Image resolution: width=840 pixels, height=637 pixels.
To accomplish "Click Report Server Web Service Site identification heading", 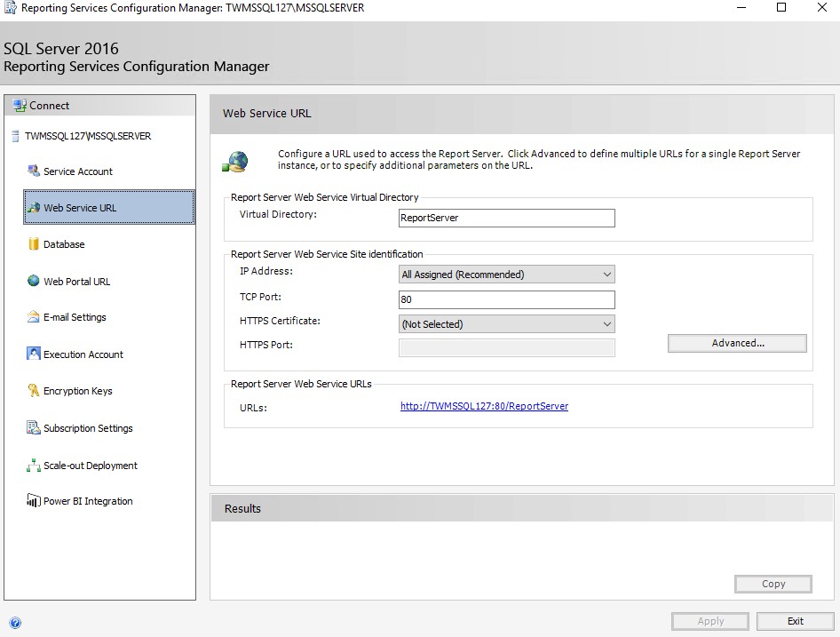I will click(x=327, y=253).
